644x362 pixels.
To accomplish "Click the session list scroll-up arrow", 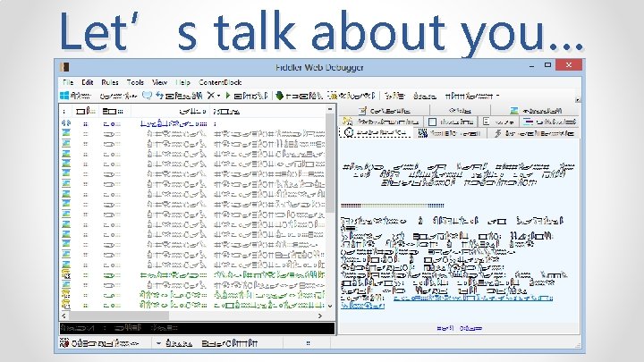I will point(330,109).
